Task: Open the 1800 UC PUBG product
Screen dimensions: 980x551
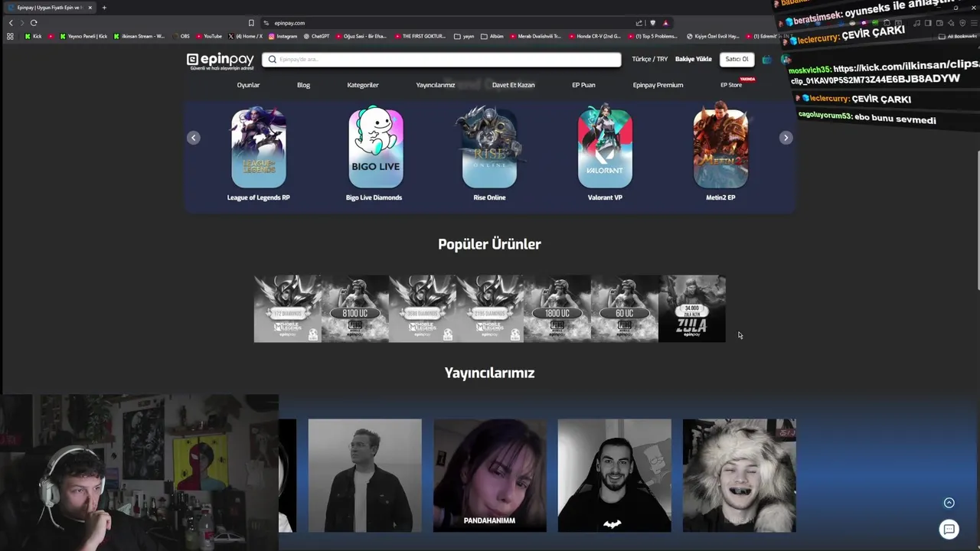Action: click(557, 308)
